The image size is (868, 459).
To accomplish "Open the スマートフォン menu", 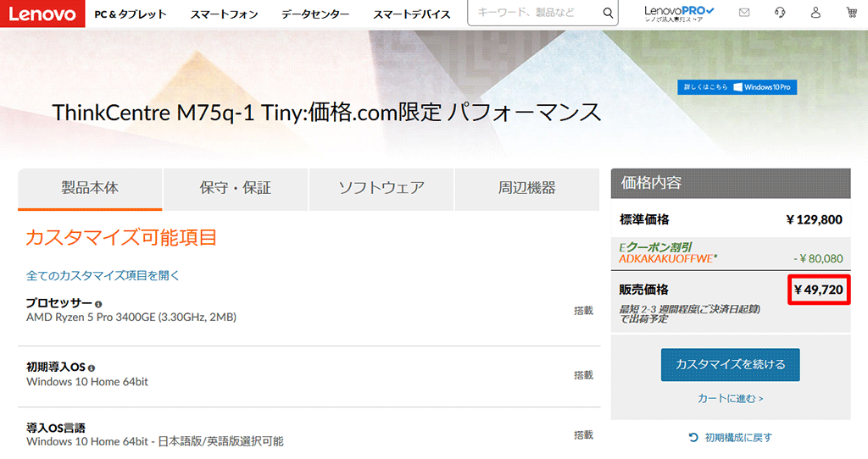I will 224,14.
